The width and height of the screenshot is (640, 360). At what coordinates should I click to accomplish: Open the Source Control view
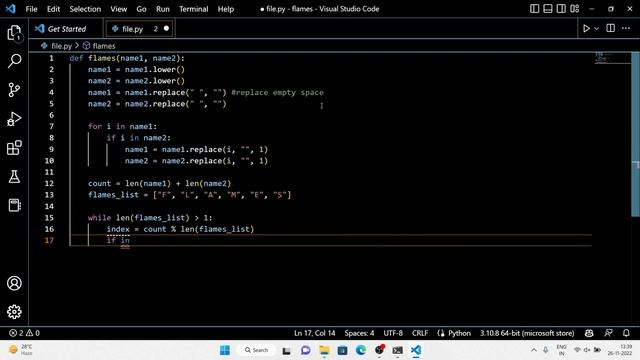[x=14, y=90]
